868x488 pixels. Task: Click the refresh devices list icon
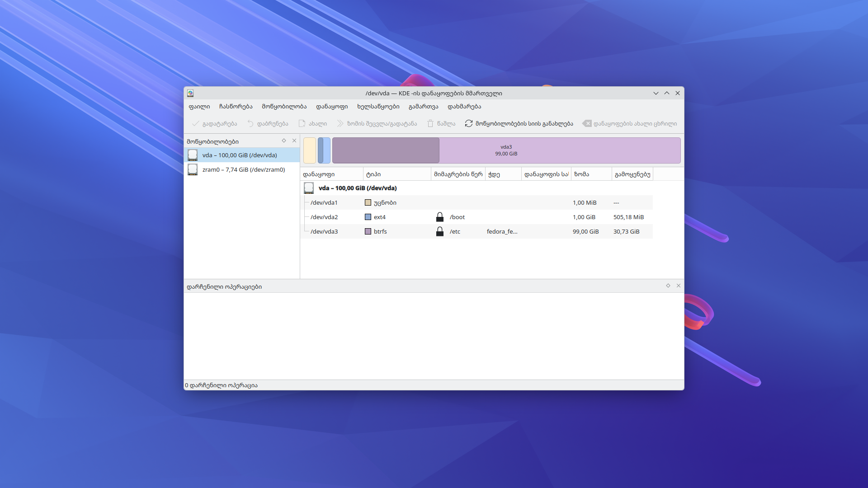point(469,123)
